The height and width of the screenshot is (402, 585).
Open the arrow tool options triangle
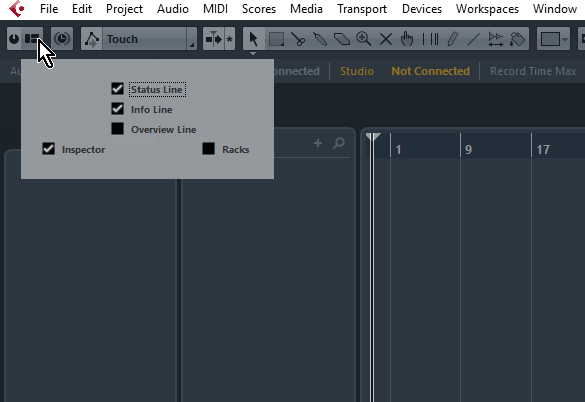(x=253, y=53)
